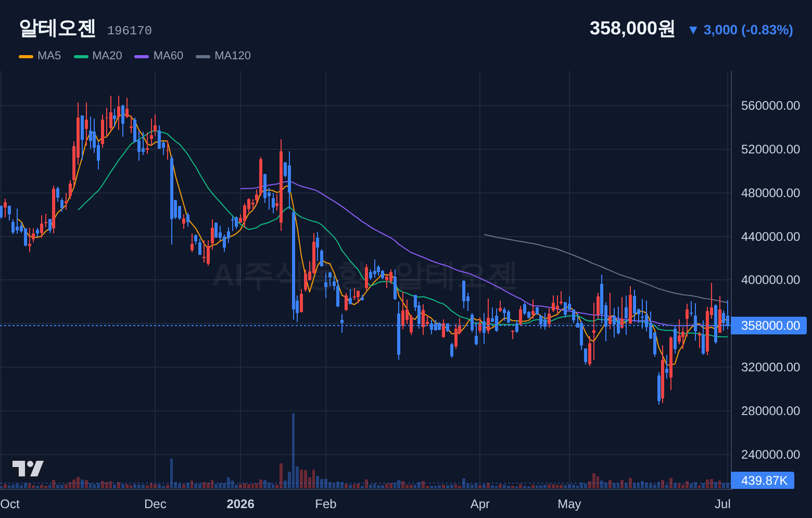
Task: Click the current price 358,000원
Action: pyautogui.click(x=632, y=28)
